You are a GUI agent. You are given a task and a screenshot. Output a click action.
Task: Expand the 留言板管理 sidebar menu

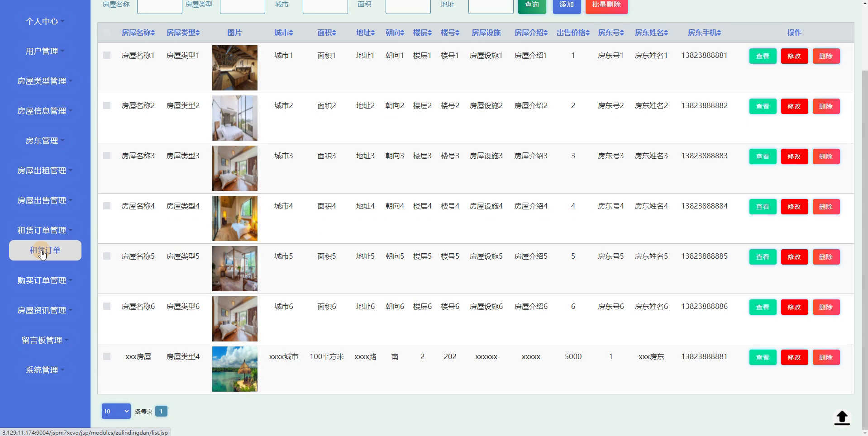tap(45, 340)
